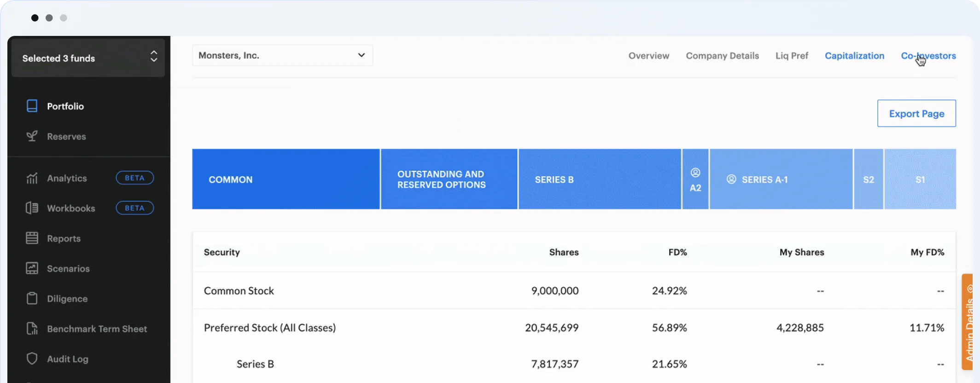Screen dimensions: 980x383
Task: Click the Portfolio book icon
Action: [32, 106]
